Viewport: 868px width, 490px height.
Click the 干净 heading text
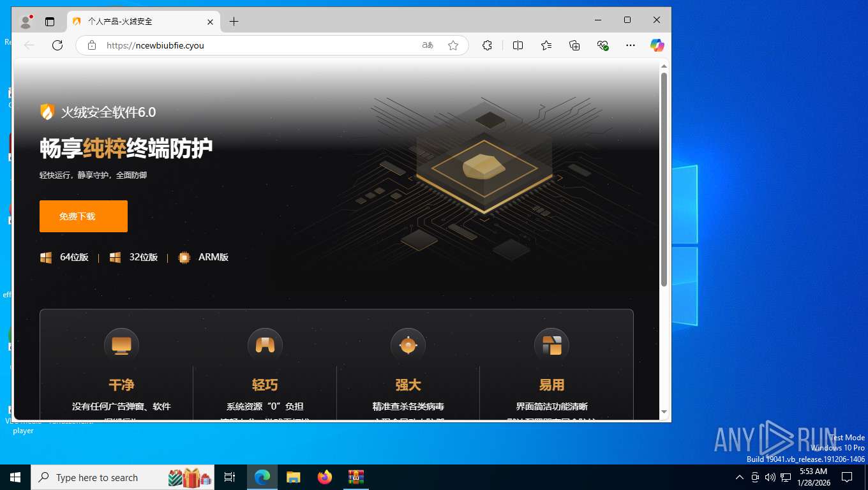tap(121, 385)
